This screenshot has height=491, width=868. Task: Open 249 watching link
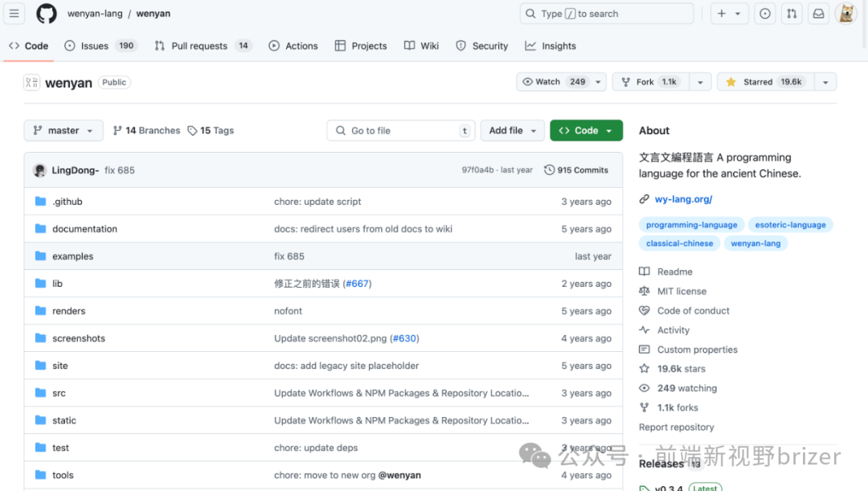[x=687, y=388]
